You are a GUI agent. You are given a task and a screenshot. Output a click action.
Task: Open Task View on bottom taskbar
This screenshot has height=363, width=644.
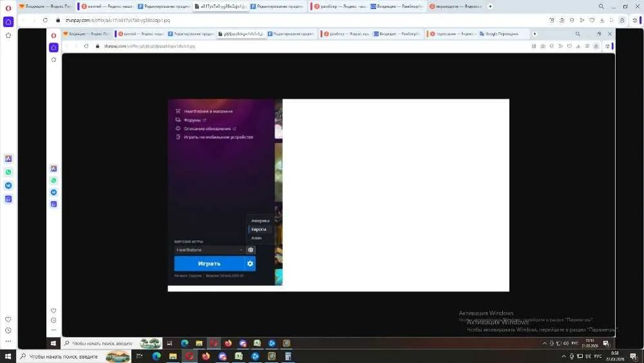tap(140, 357)
